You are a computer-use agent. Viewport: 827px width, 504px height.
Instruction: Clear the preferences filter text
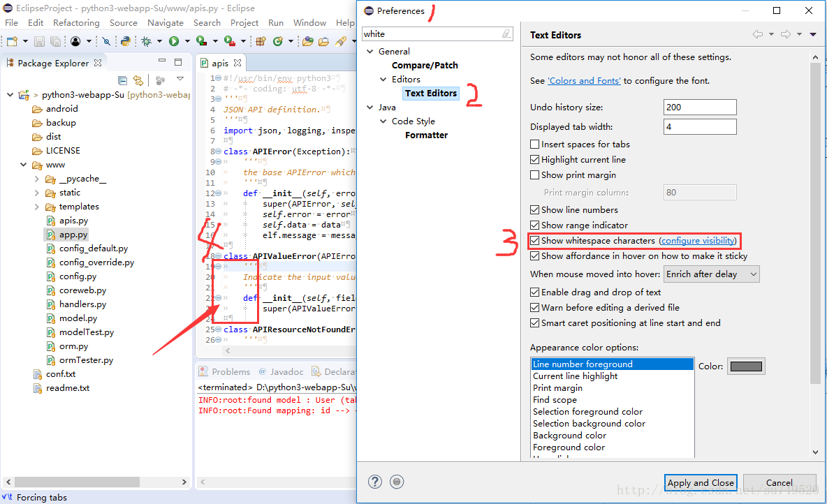point(506,34)
